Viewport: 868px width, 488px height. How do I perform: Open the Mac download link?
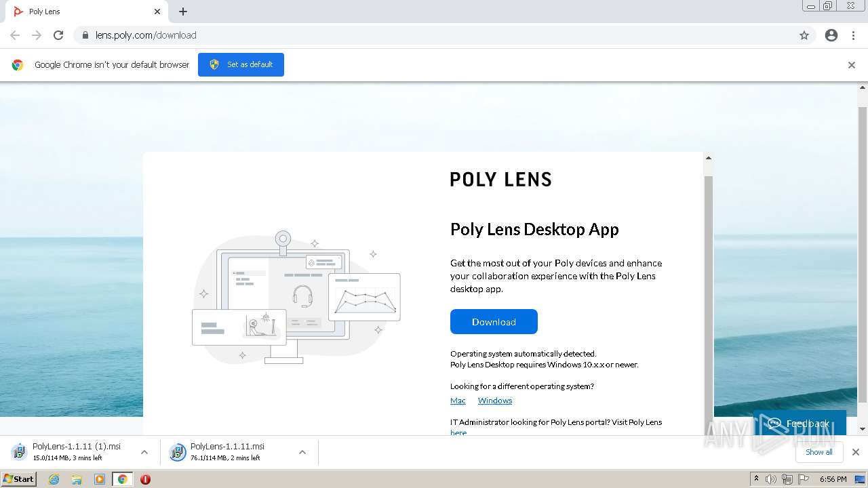point(458,401)
